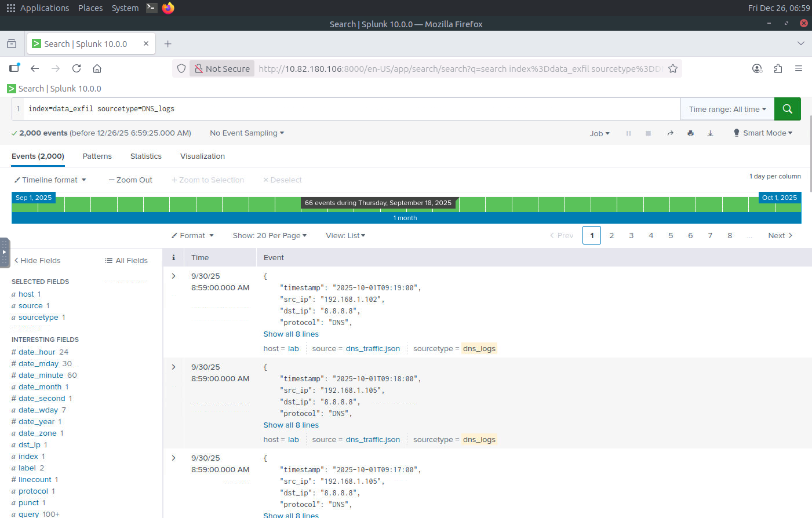Expand the first event row chevron
This screenshot has width=812, height=518.
coord(173,276)
